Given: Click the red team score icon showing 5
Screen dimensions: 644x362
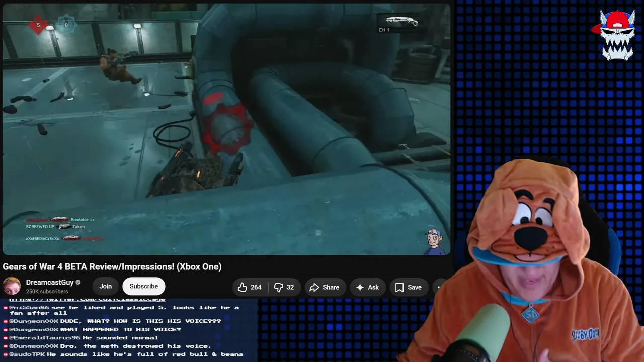Looking at the screenshot, I should [x=38, y=25].
